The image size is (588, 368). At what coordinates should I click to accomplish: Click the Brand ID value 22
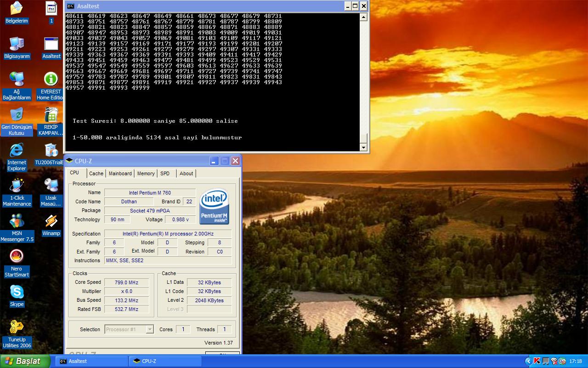[x=189, y=201]
